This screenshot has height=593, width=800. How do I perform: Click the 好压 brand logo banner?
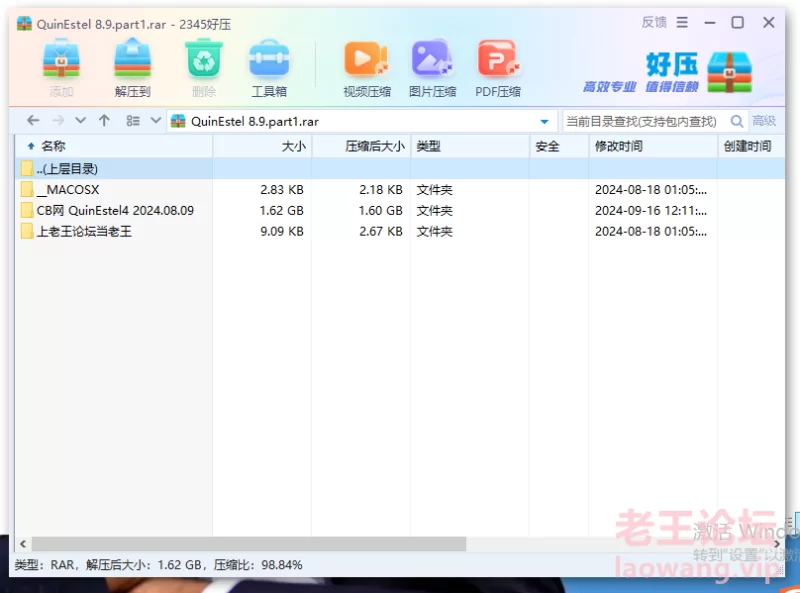(667, 72)
